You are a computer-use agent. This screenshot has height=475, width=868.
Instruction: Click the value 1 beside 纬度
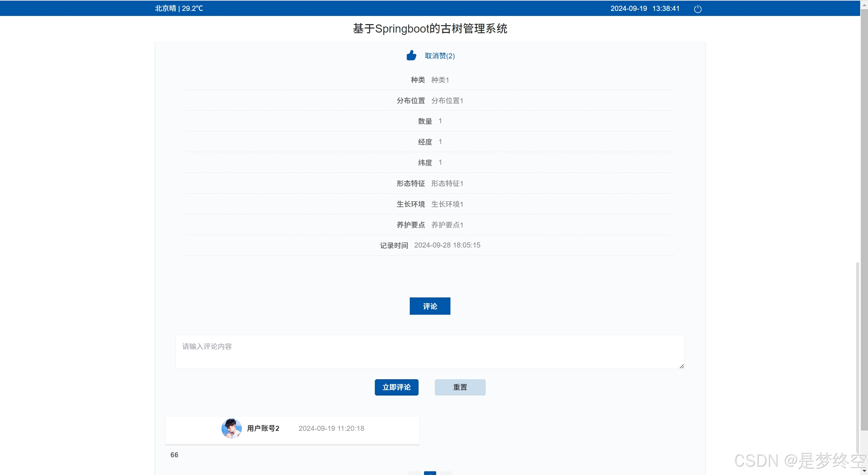point(440,163)
